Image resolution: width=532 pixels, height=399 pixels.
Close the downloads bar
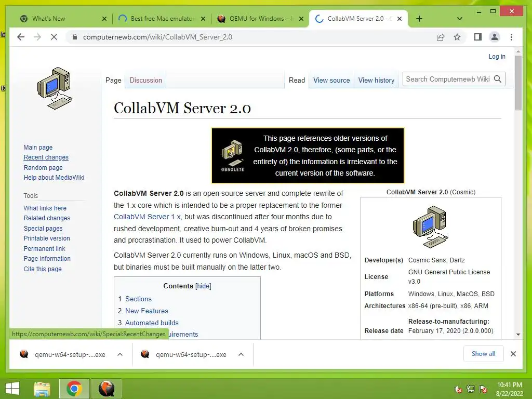513,354
